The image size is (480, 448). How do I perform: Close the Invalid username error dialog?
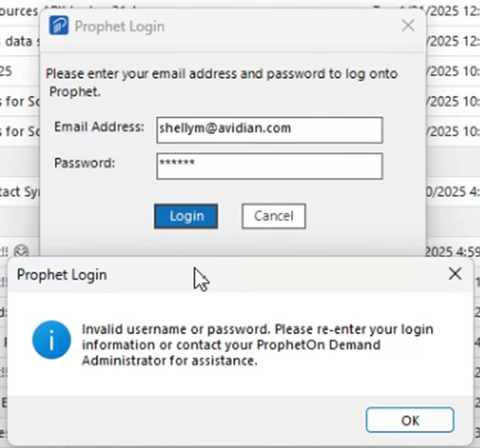tap(455, 274)
